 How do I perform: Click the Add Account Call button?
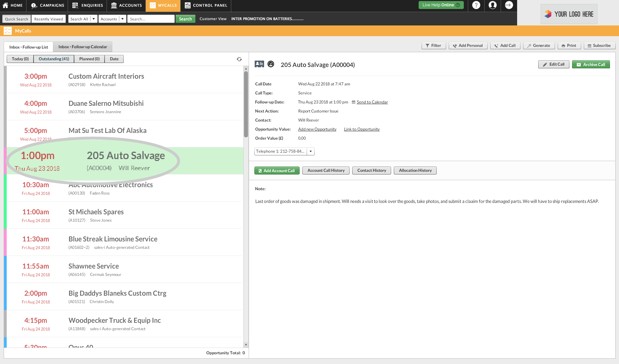tap(277, 170)
